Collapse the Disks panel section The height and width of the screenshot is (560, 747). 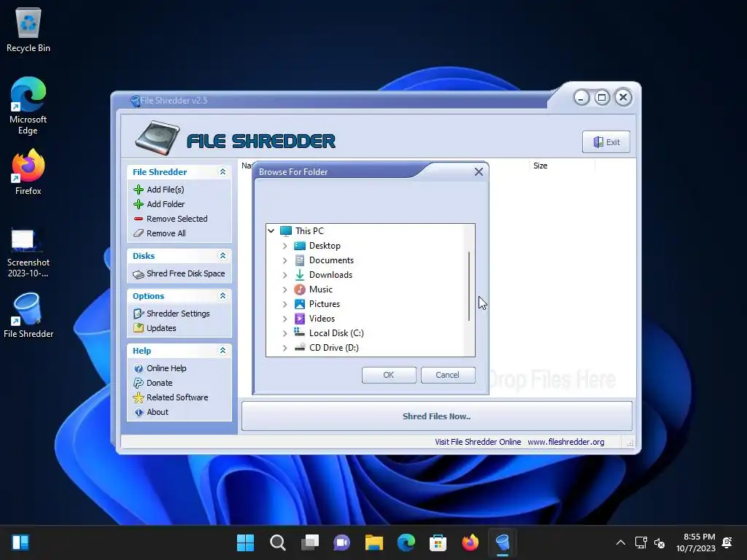pyautogui.click(x=222, y=256)
